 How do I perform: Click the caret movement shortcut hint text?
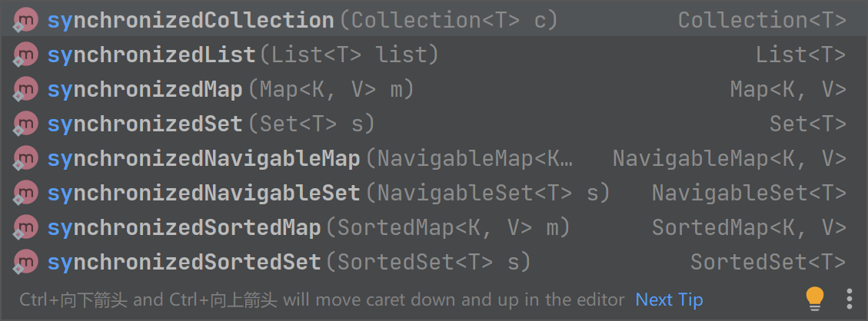[321, 299]
